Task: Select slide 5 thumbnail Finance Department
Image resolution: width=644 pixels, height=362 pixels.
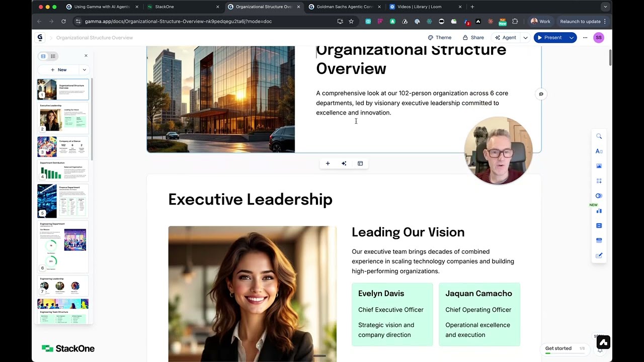Action: 63,201
